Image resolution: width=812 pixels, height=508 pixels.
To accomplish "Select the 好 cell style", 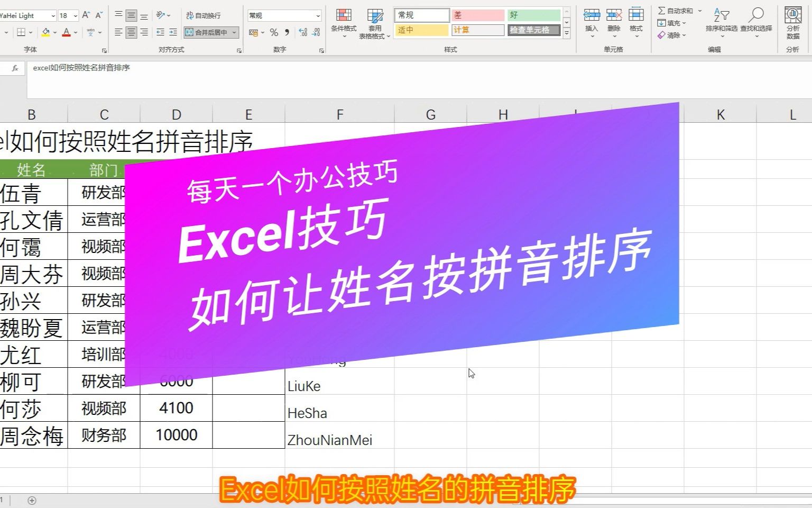I will point(534,15).
